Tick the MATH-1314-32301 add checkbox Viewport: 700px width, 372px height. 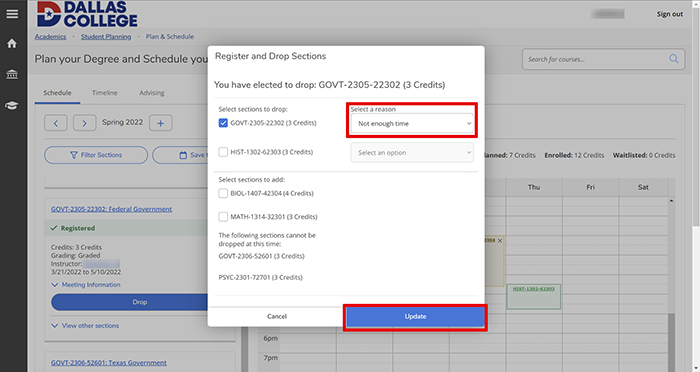223,217
